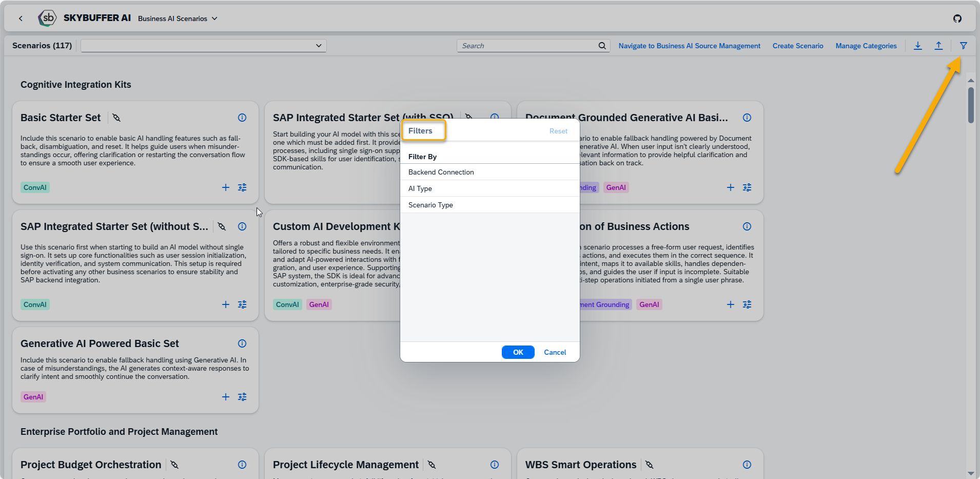Click the tag icon beside Basic Starter Set

coord(116,118)
